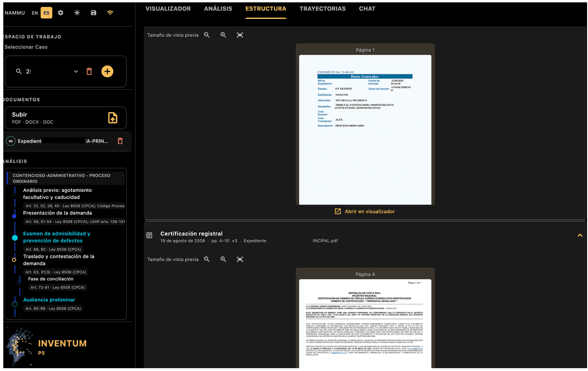Click Art. 90-98 Ley 8508 chip
588x371 pixels.
pos(53,308)
